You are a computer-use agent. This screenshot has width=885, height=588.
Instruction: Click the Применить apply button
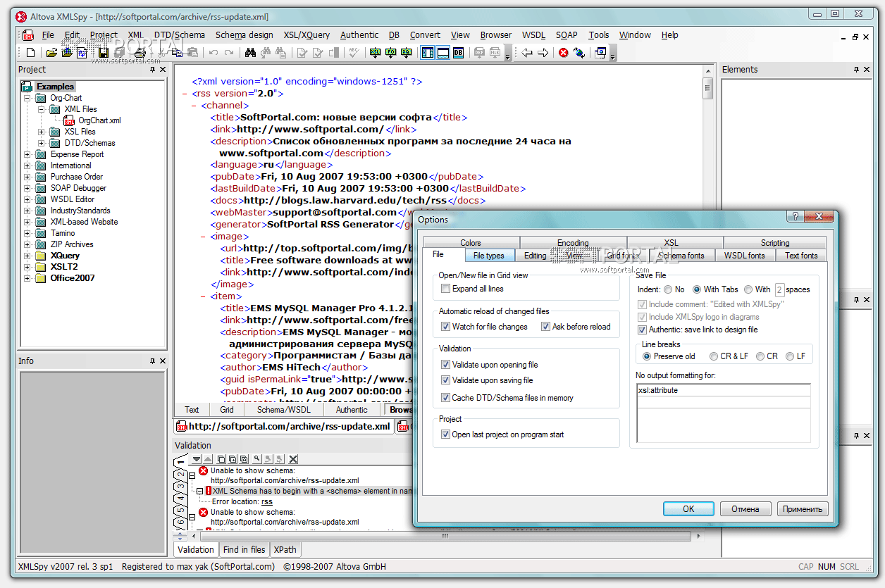click(803, 508)
